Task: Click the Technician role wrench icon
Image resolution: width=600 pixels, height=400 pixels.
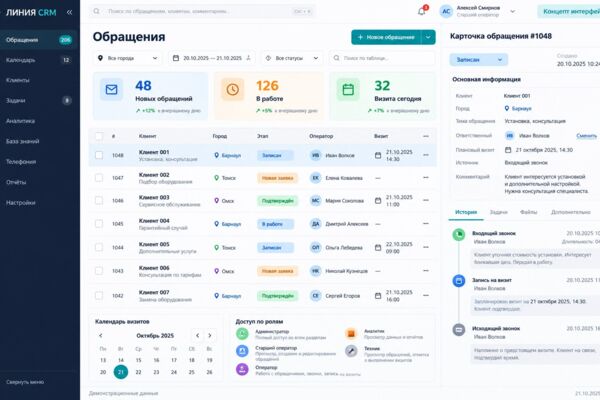Action: point(351,351)
